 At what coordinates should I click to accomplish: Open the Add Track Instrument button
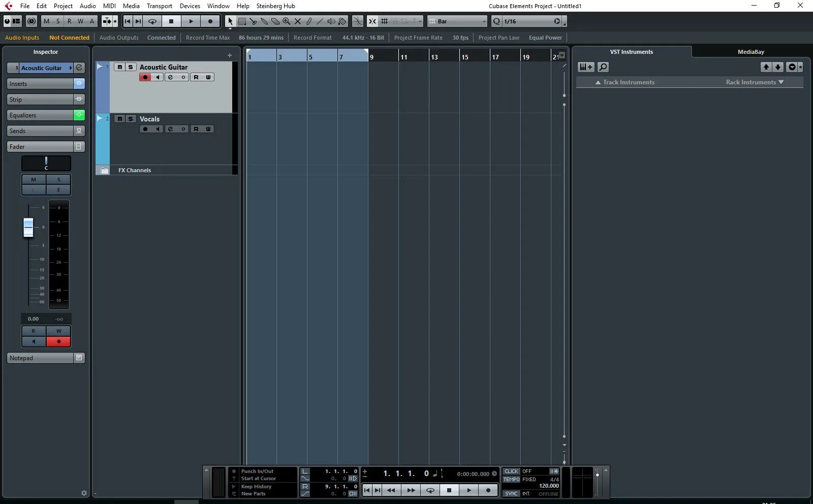(586, 67)
